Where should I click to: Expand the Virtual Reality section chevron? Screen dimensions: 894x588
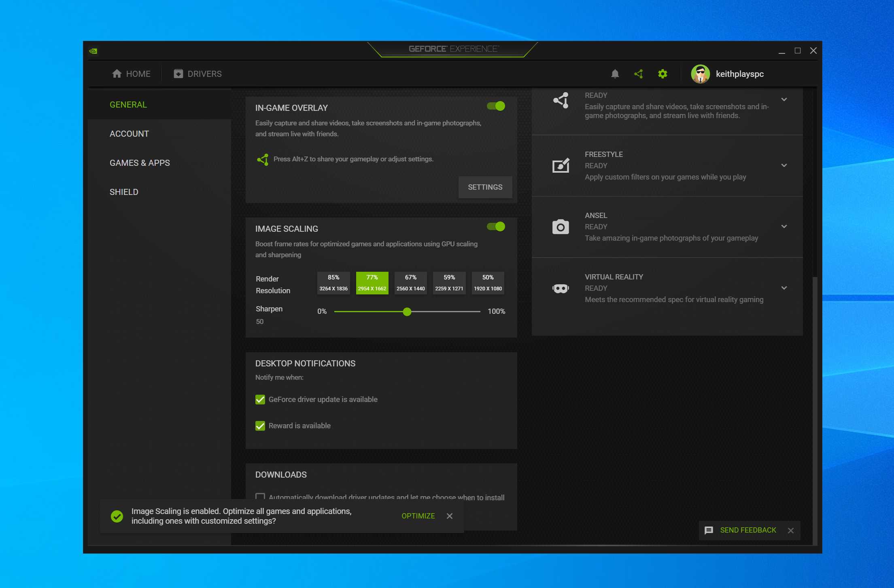pos(784,288)
